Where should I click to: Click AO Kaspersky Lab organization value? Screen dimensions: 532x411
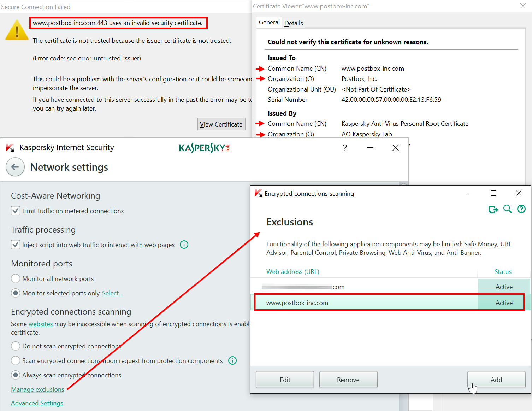point(367,134)
